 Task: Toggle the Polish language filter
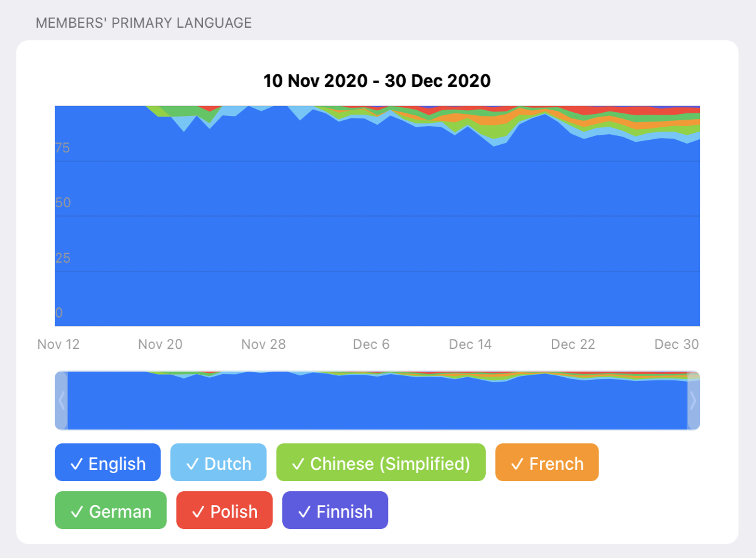coord(224,510)
